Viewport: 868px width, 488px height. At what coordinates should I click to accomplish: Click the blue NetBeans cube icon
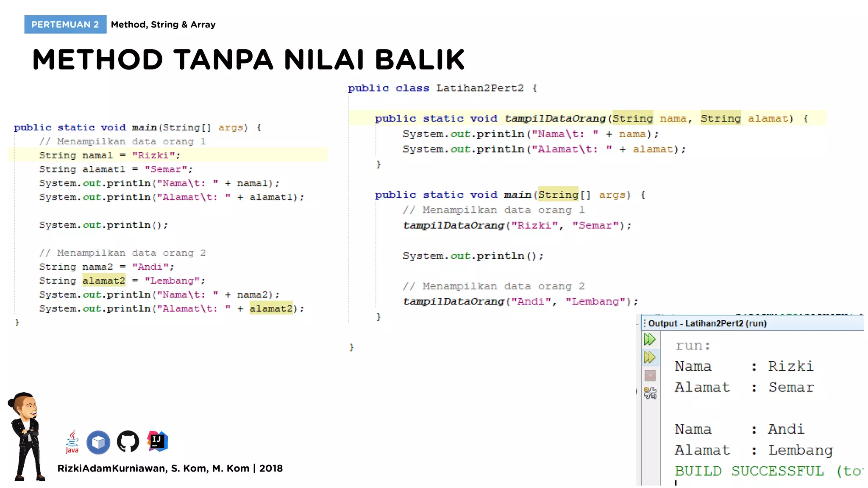pyautogui.click(x=98, y=442)
